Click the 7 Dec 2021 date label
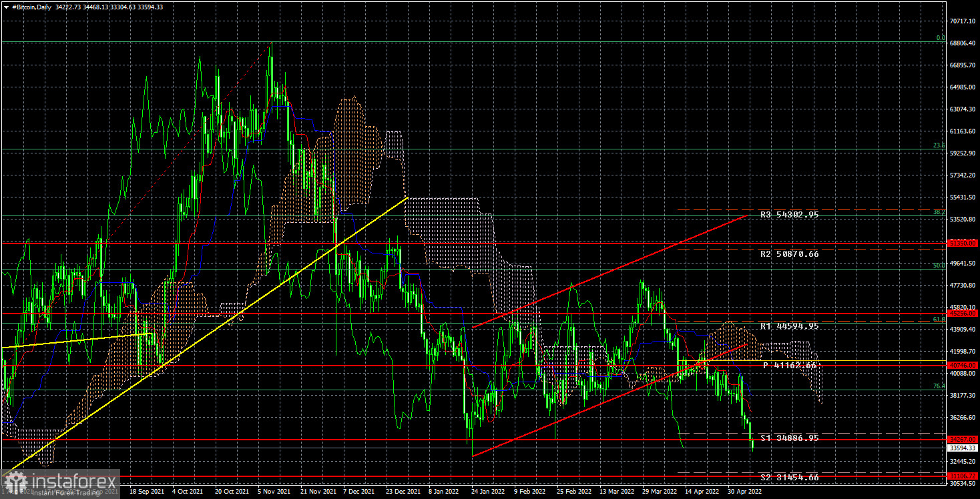The height and width of the screenshot is (499, 980). click(x=360, y=492)
